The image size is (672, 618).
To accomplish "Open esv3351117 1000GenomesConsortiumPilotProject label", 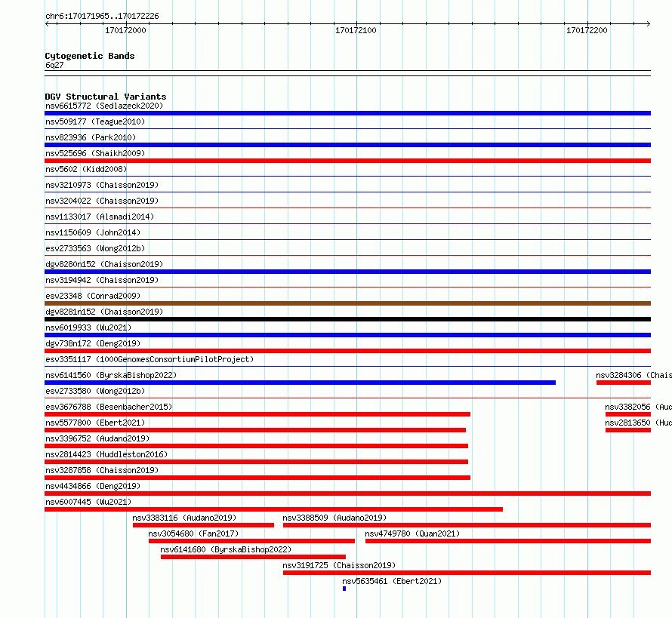I will pos(150,359).
